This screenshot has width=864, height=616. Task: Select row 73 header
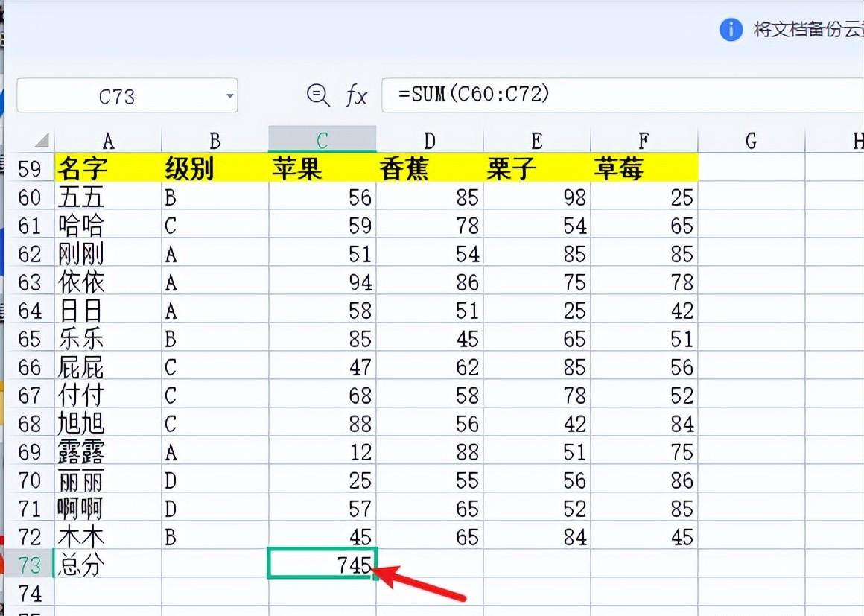[x=29, y=564]
